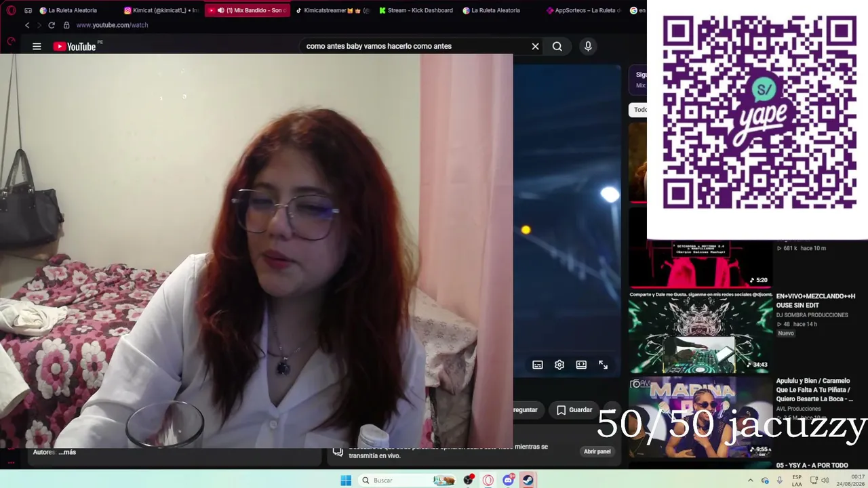Screen dimensions: 868x488
Task: Show hidden system tray icons chevron
Action: (x=751, y=481)
